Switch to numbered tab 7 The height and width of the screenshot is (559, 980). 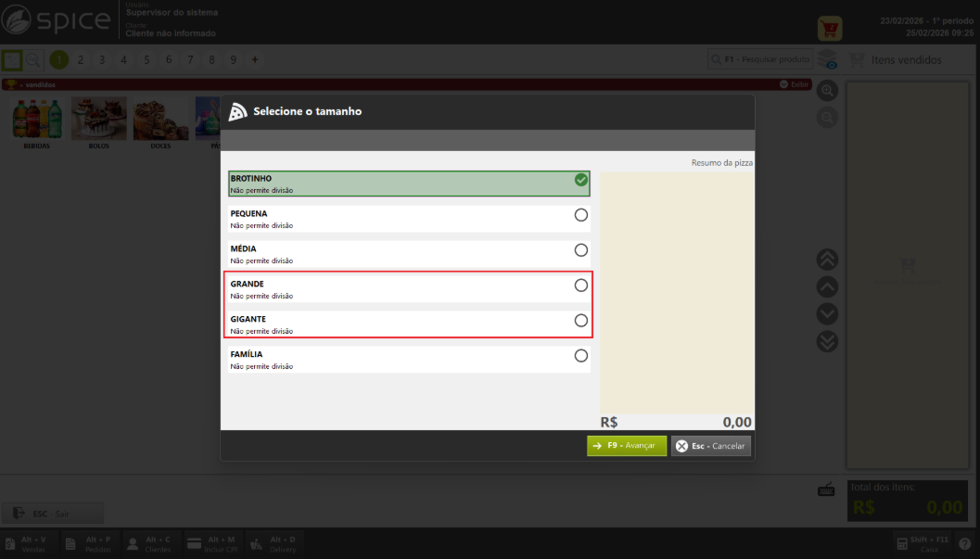pyautogui.click(x=190, y=60)
